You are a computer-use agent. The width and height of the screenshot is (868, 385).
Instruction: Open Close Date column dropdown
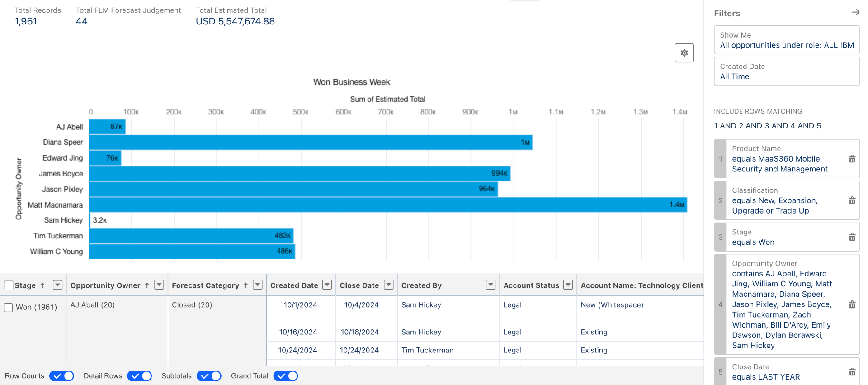coord(389,285)
